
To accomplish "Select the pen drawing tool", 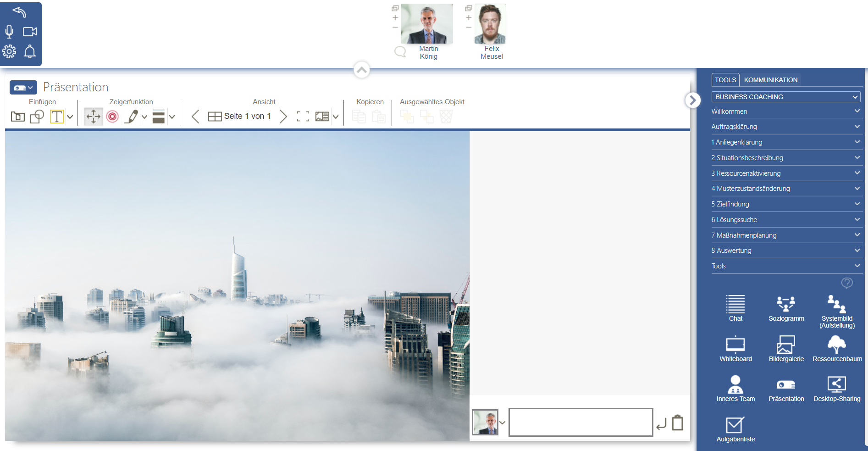I will 132,117.
